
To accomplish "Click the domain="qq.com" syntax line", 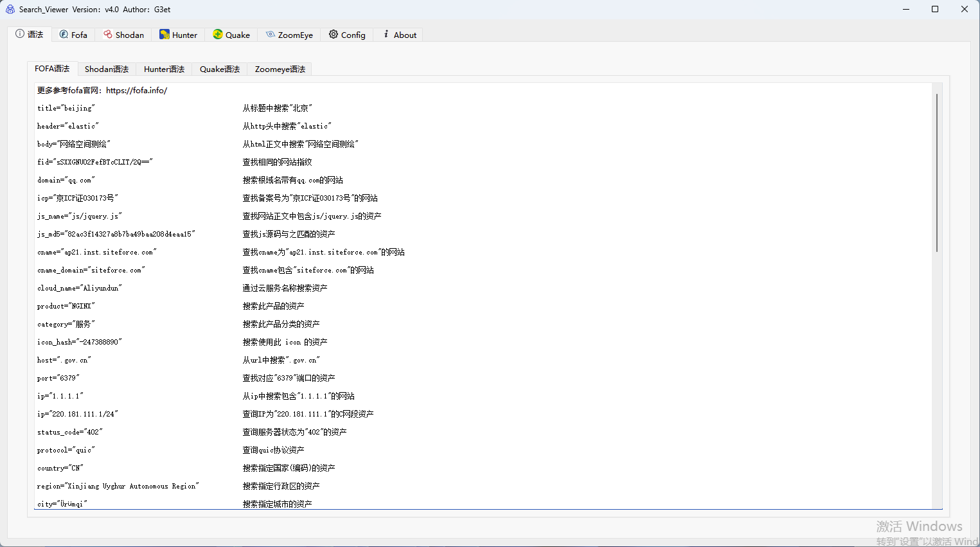I will pos(66,181).
